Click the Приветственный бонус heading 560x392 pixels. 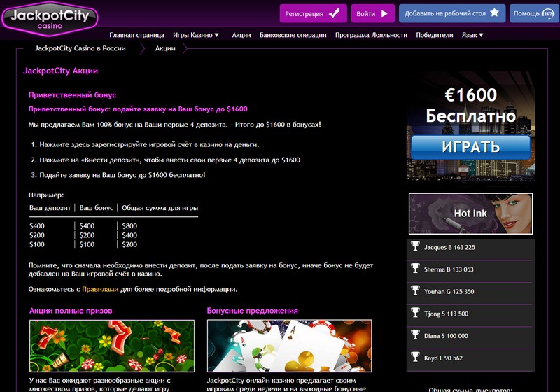73,95
